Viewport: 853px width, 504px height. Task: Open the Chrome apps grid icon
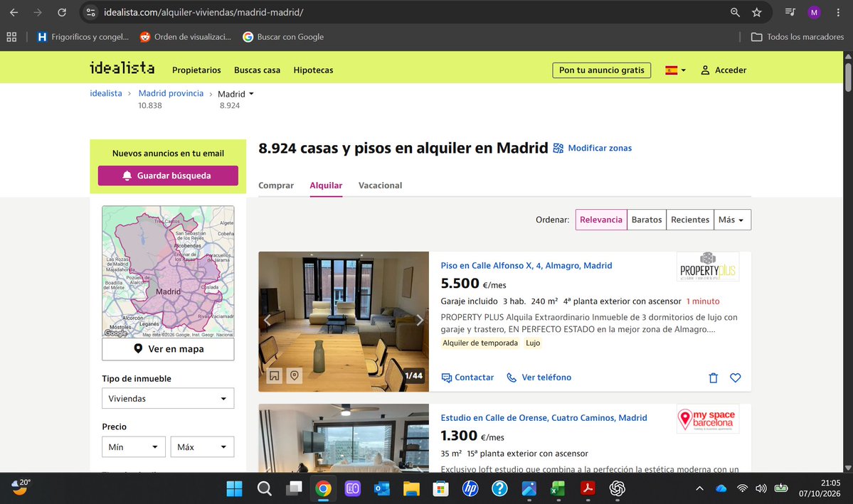(11, 37)
